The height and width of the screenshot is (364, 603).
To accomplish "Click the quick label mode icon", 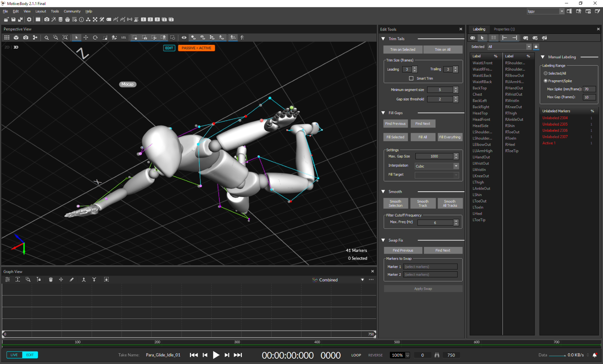I will (473, 38).
